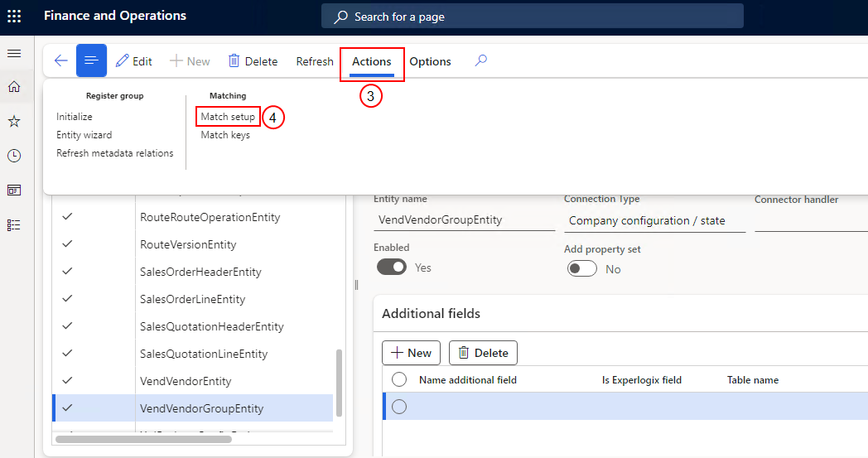Viewport: 868px width, 458px height.
Task: Open Workspaces icon in sidebar
Action: pyautogui.click(x=14, y=190)
